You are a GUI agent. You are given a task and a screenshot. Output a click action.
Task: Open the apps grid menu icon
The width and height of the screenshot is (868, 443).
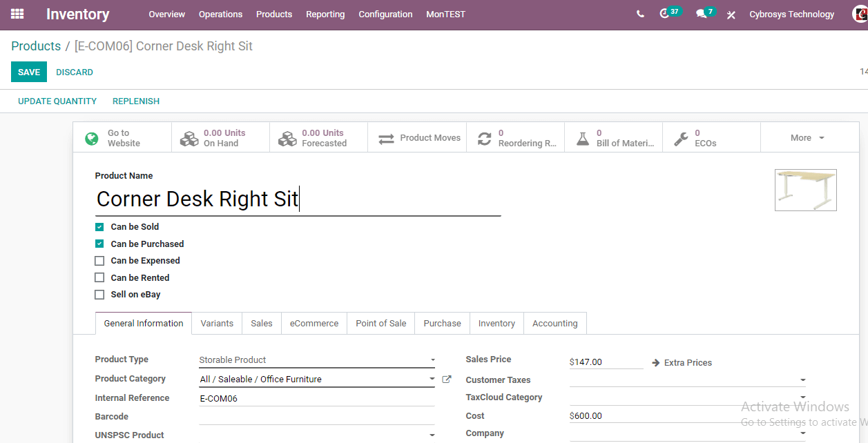coord(17,14)
